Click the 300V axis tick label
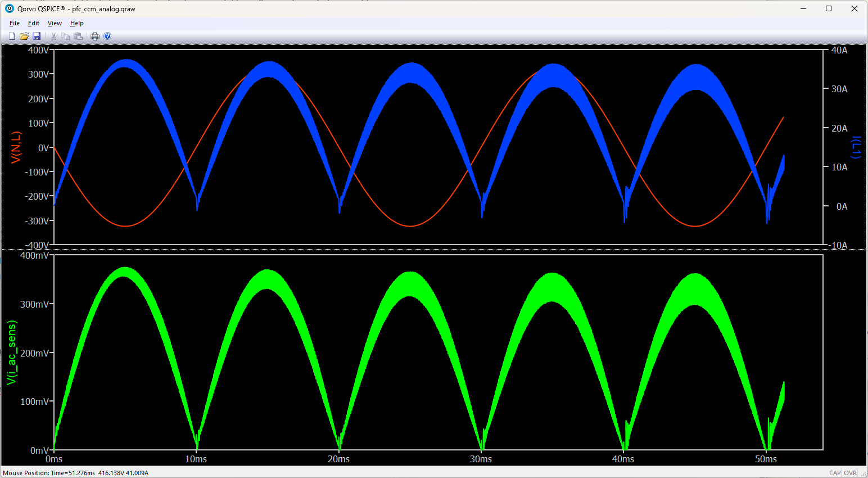 (39, 74)
